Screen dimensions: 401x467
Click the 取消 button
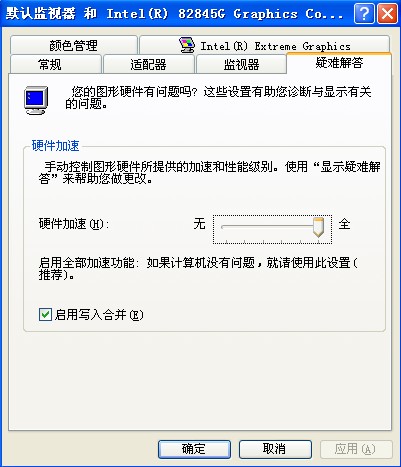pyautogui.click(x=275, y=449)
